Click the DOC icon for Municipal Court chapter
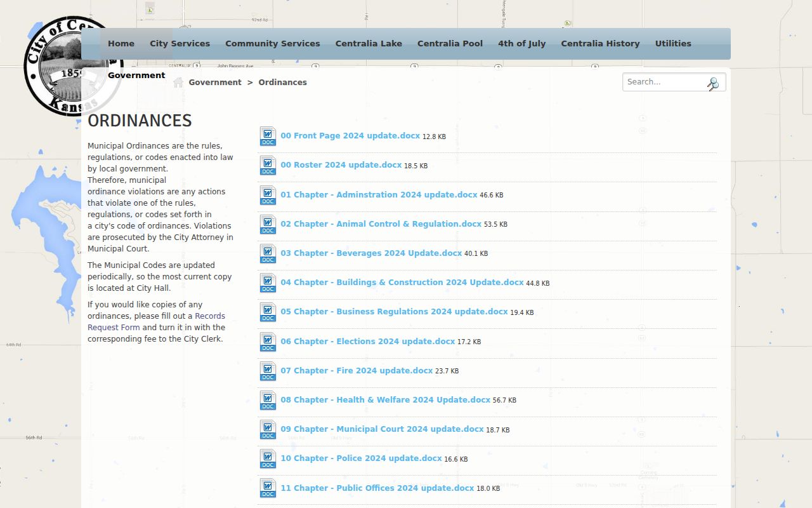Screen dimensions: 812x508 (x=268, y=430)
